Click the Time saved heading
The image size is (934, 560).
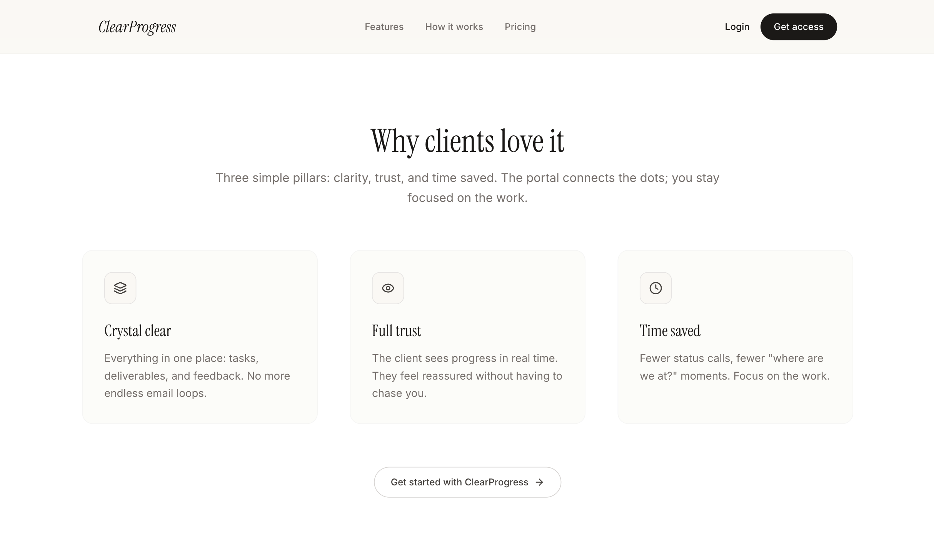(x=670, y=330)
